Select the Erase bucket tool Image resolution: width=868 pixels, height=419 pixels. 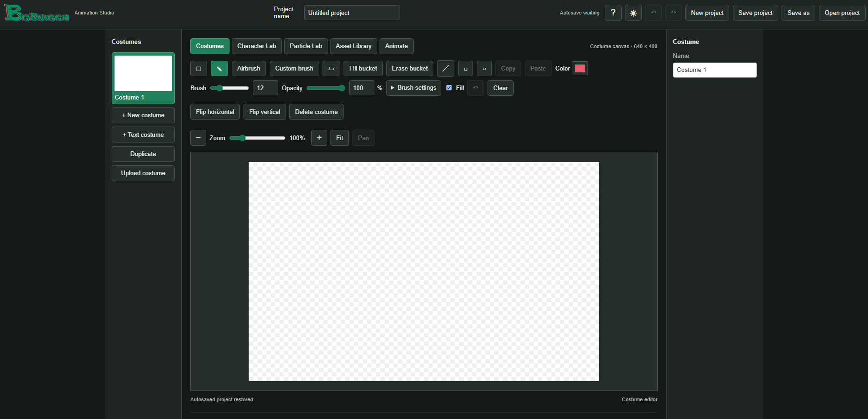(410, 69)
